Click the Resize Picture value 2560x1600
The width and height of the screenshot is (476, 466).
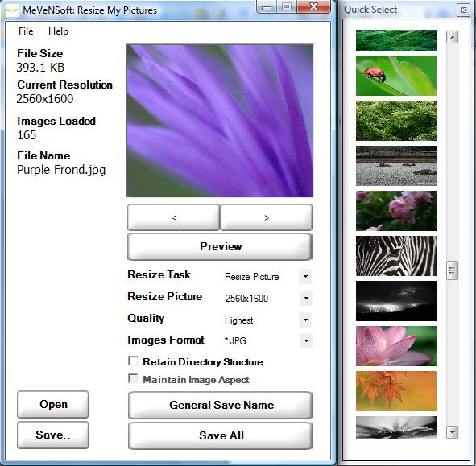coord(246,299)
